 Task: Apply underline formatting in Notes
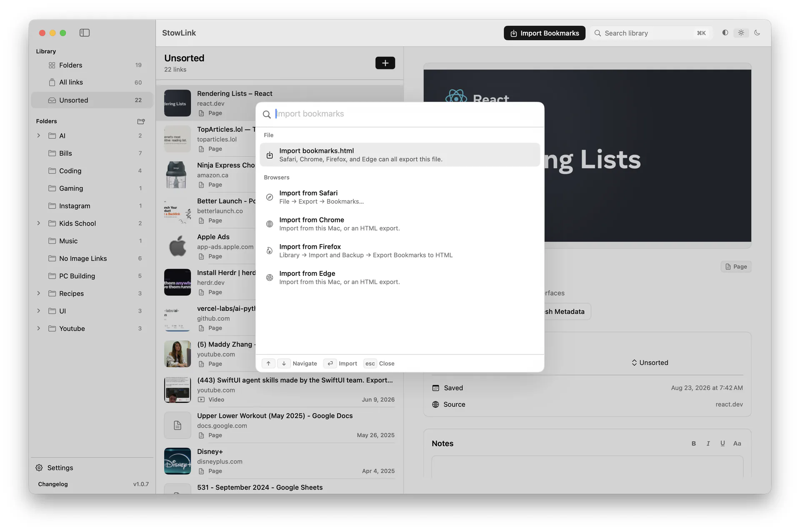pos(722,444)
